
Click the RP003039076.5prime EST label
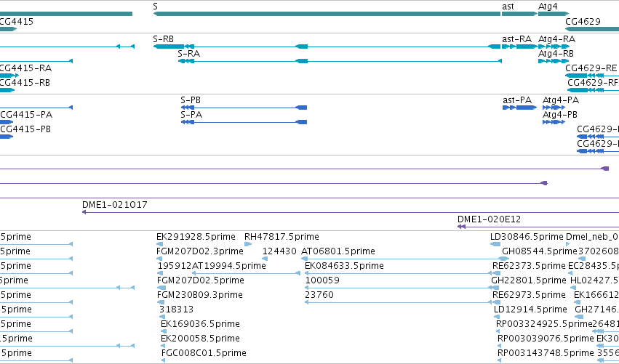pos(546,339)
